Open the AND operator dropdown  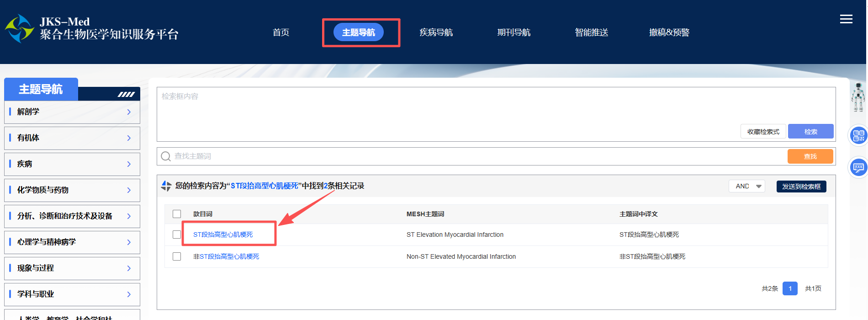point(746,186)
